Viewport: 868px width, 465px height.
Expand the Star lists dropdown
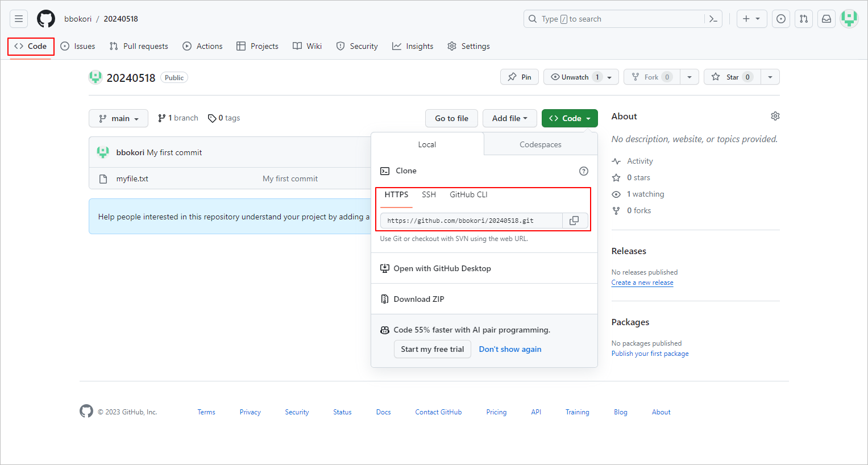770,77
